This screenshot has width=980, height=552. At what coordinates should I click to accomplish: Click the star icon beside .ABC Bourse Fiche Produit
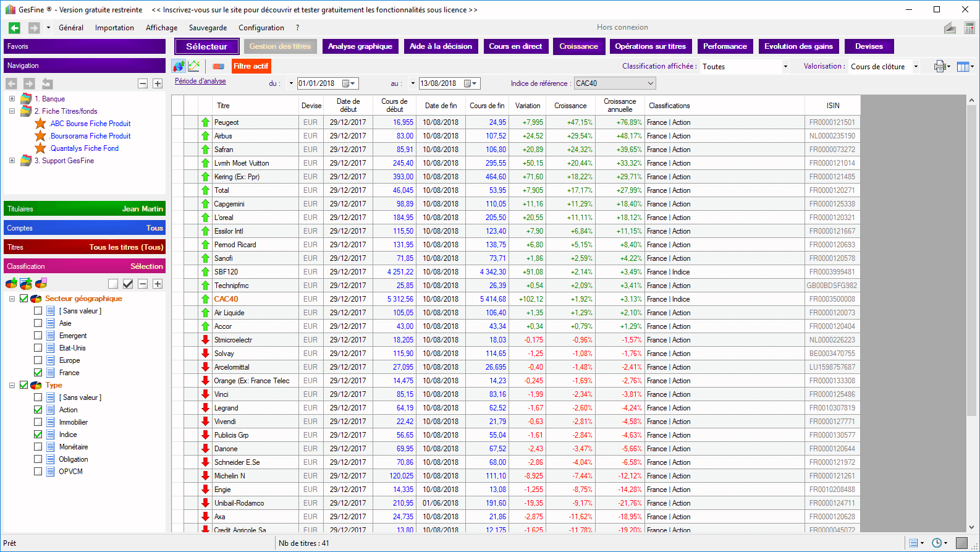tap(40, 124)
